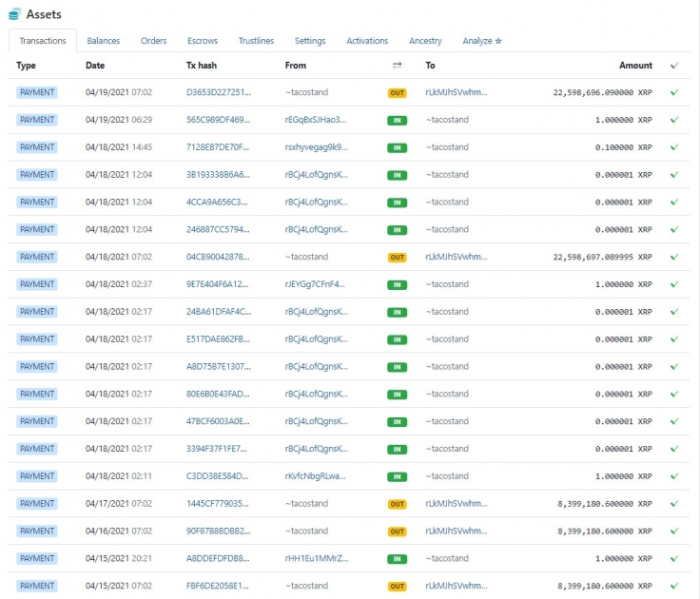The height and width of the screenshot is (599, 700).
Task: Open the Escrows tab
Action: click(x=203, y=41)
